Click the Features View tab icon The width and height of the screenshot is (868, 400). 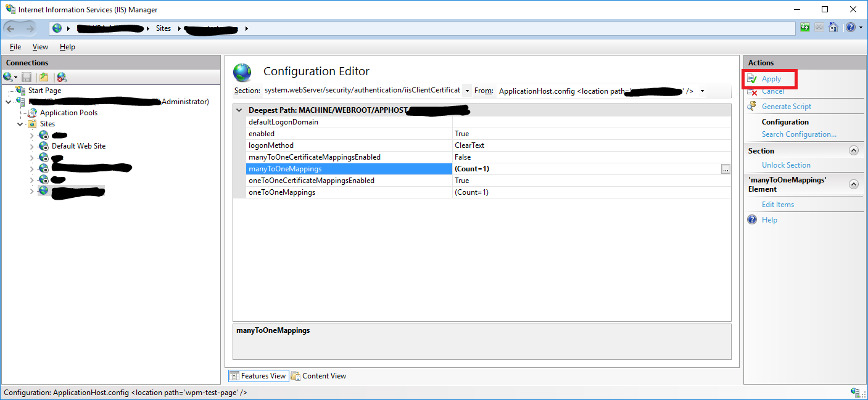click(x=234, y=376)
